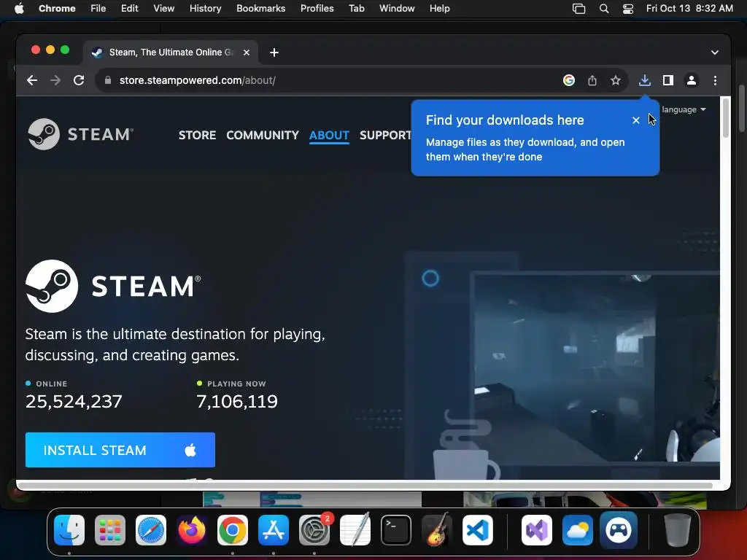The image size is (747, 560).
Task: Open the Chrome application menu
Action: pos(57,9)
